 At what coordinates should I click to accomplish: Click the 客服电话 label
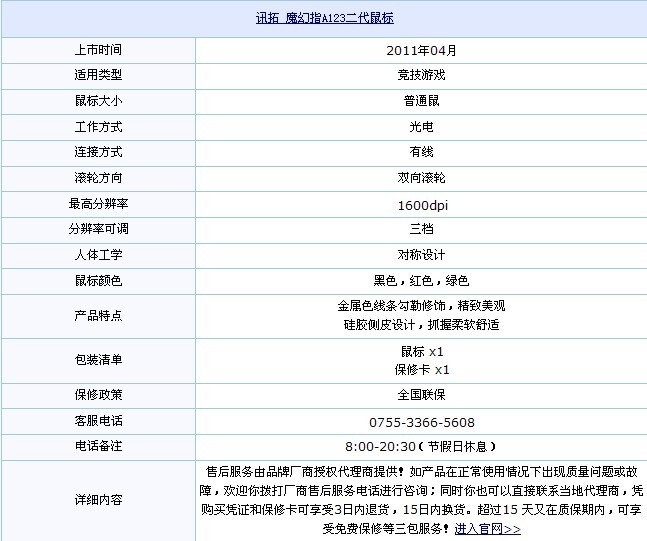[98, 421]
